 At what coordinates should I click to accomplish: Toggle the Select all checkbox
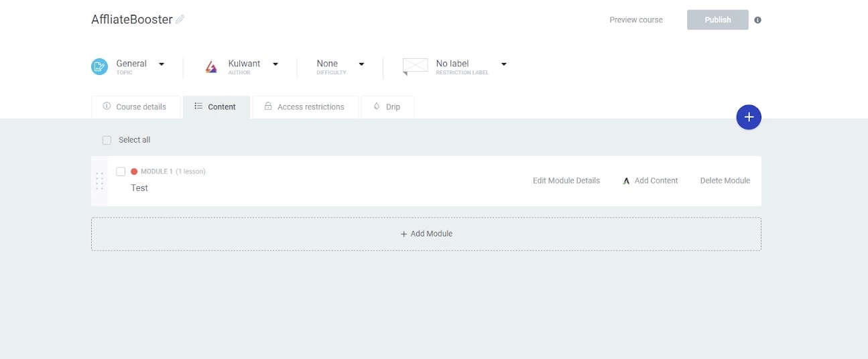pyautogui.click(x=107, y=140)
